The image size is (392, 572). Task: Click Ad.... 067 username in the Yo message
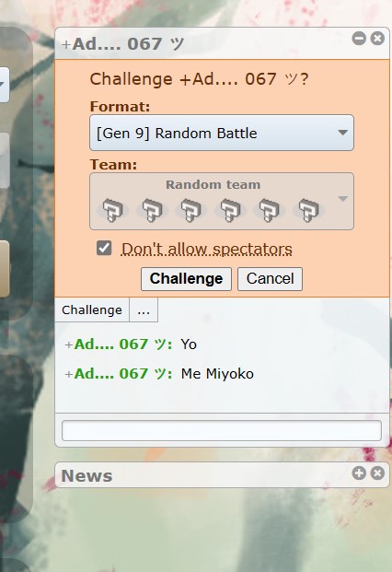119,344
